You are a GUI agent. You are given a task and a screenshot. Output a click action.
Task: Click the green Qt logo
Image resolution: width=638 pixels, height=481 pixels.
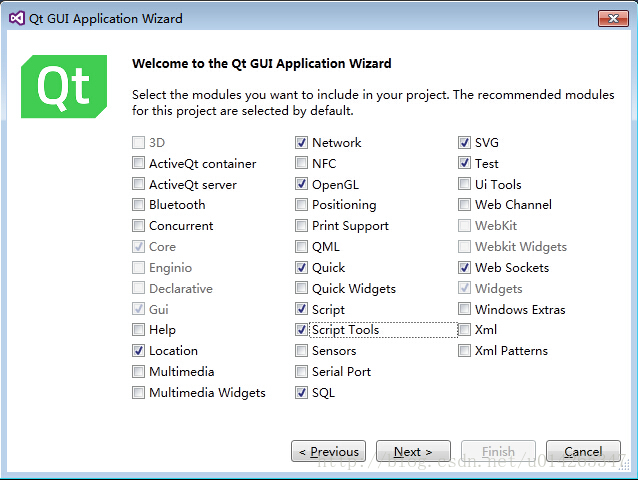click(64, 86)
